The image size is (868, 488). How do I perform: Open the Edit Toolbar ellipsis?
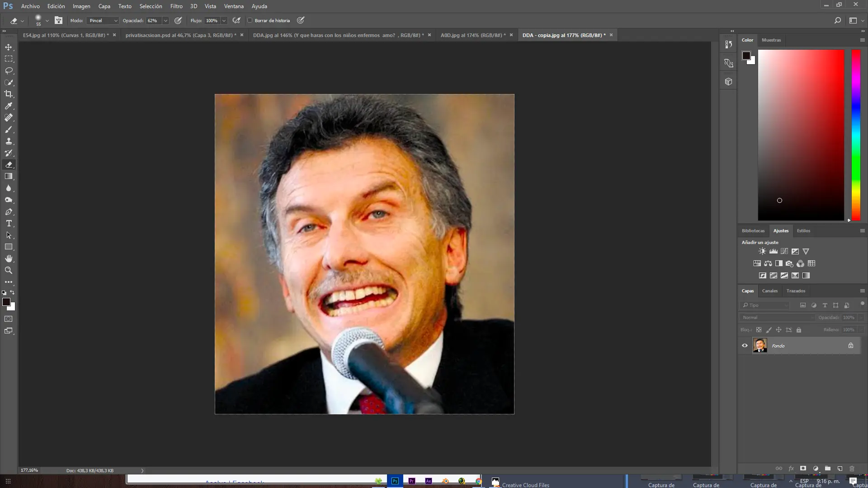pos(9,282)
